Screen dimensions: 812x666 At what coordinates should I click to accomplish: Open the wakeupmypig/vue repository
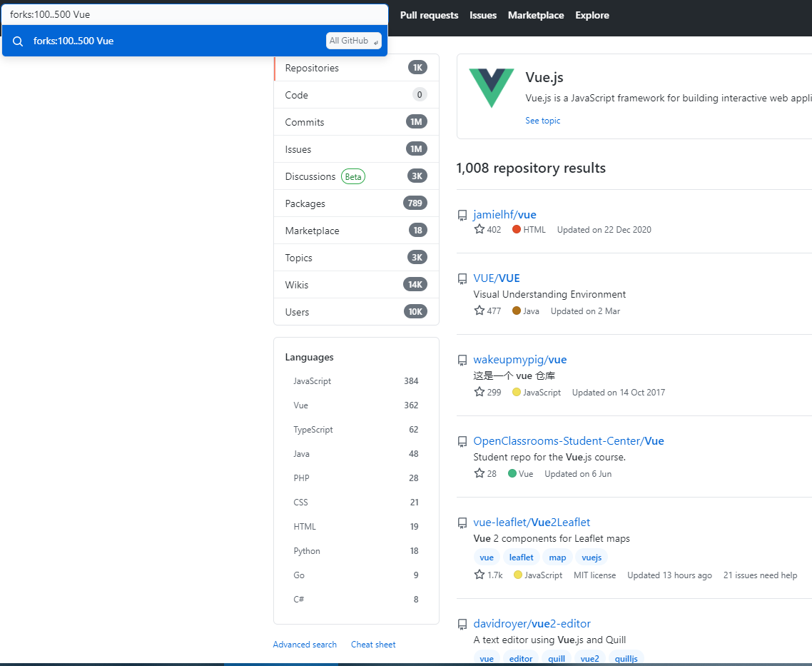[520, 360]
